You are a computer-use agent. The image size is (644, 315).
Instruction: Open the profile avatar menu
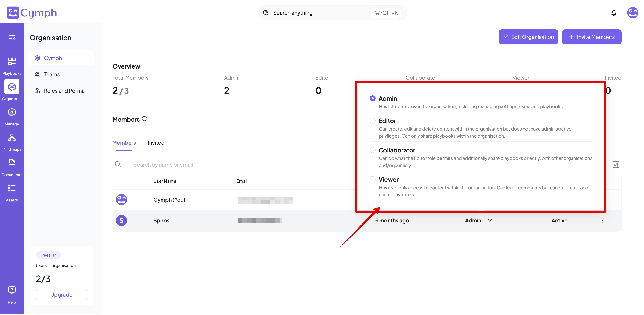(x=632, y=13)
